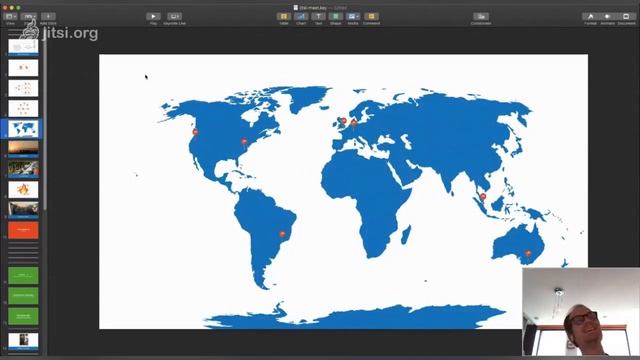Insert a chart using the Chart icon

pyautogui.click(x=301, y=16)
